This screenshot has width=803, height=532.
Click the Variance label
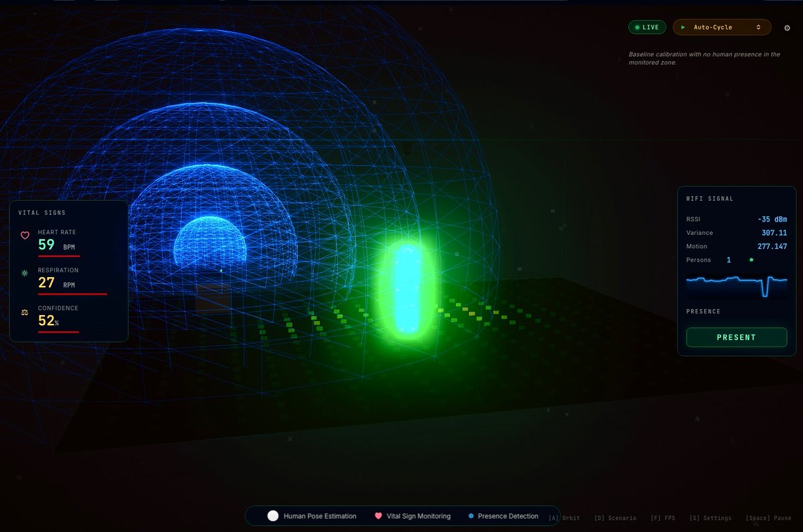[x=700, y=233]
